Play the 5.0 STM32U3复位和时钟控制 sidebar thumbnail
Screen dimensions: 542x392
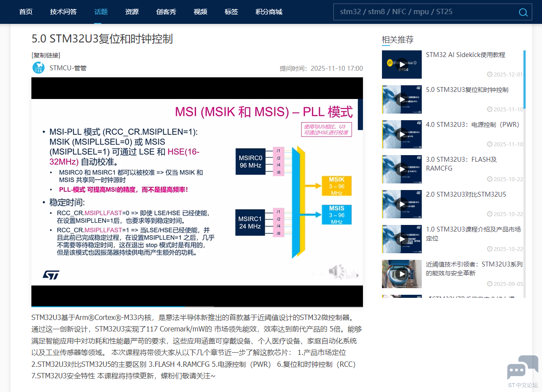(x=401, y=99)
